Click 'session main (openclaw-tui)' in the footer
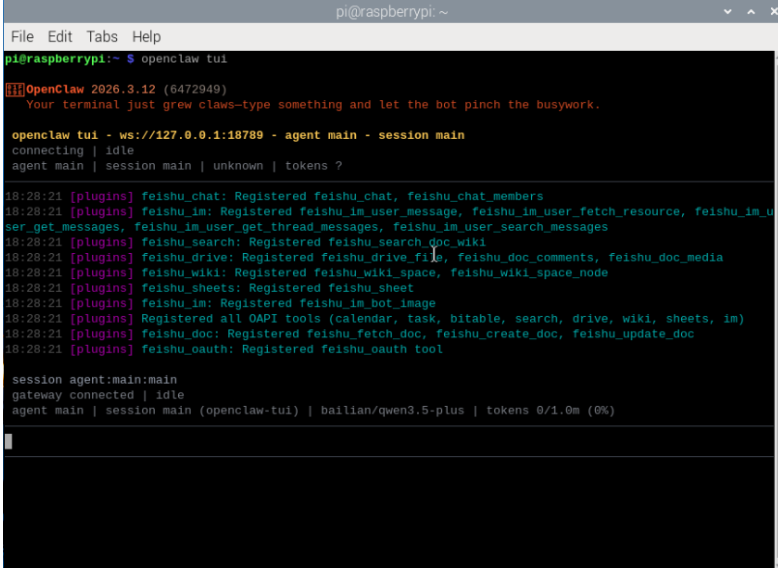 pyautogui.click(x=202, y=411)
